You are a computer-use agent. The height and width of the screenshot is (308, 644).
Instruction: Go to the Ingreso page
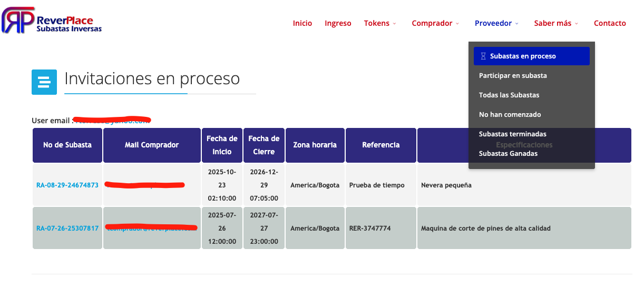click(338, 23)
